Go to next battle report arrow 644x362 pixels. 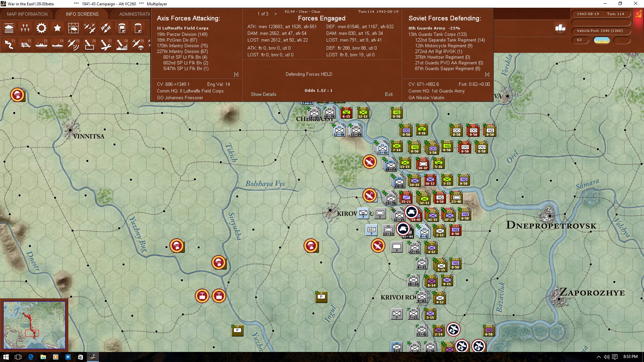coord(276,14)
